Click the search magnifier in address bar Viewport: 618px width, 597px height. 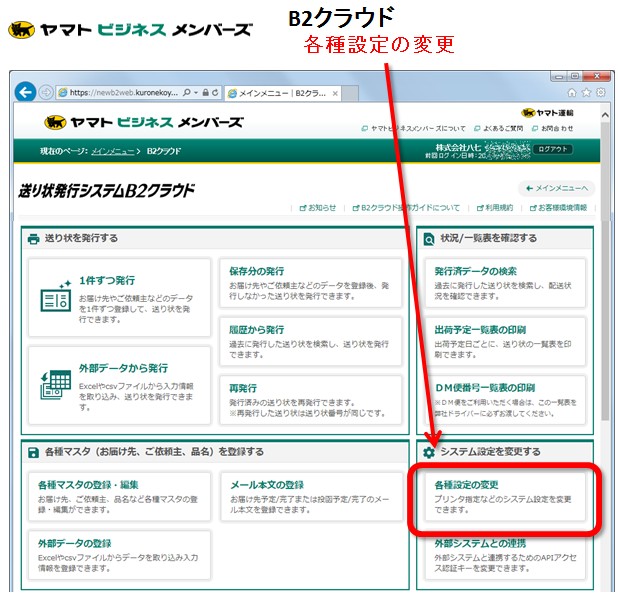(187, 92)
